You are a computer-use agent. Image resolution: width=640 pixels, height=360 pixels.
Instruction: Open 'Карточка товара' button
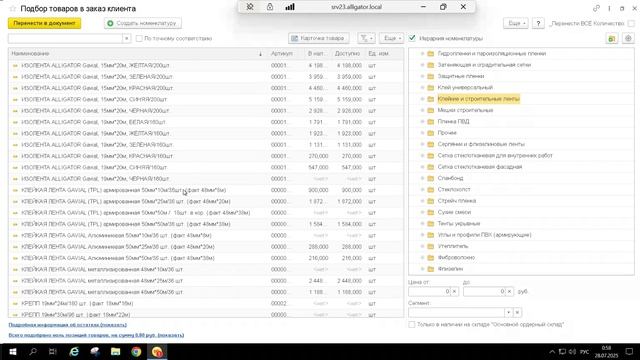click(318, 38)
